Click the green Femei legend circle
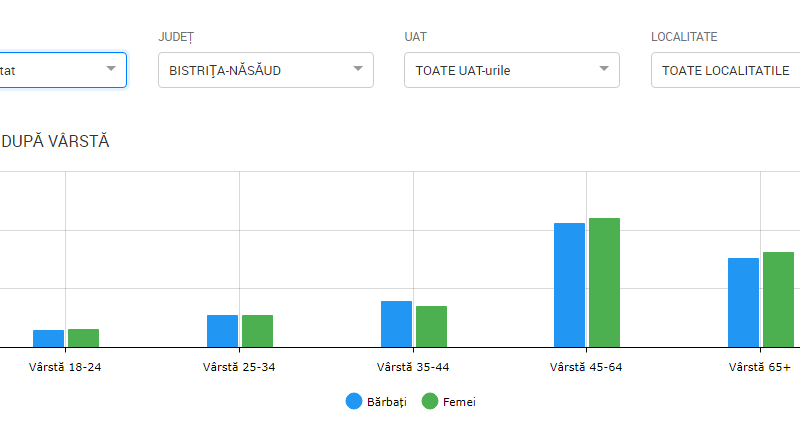Screen dimensions: 800x440 coord(431,401)
